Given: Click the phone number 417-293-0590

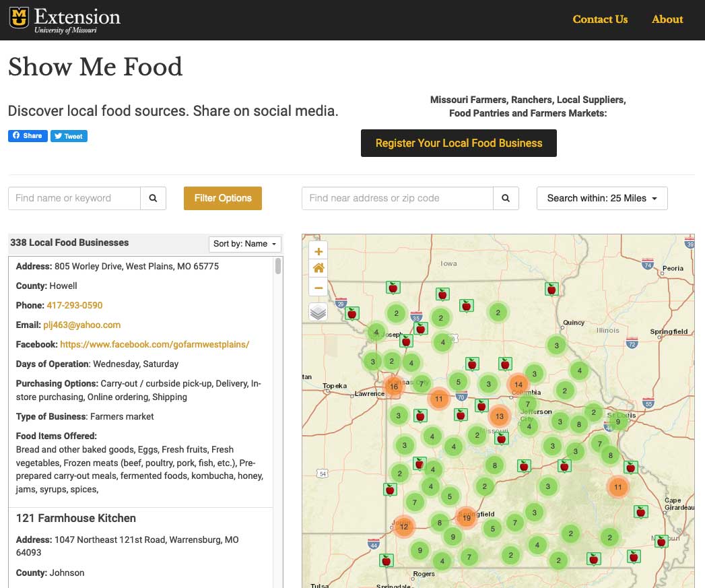Looking at the screenshot, I should click(75, 305).
